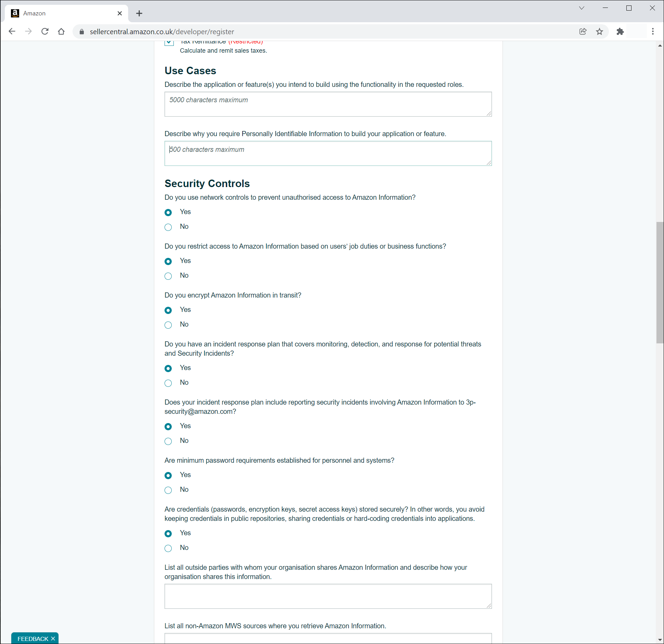Viewport: 664px width, 644px height.
Task: Go back using the browser back arrow
Action: 12,31
